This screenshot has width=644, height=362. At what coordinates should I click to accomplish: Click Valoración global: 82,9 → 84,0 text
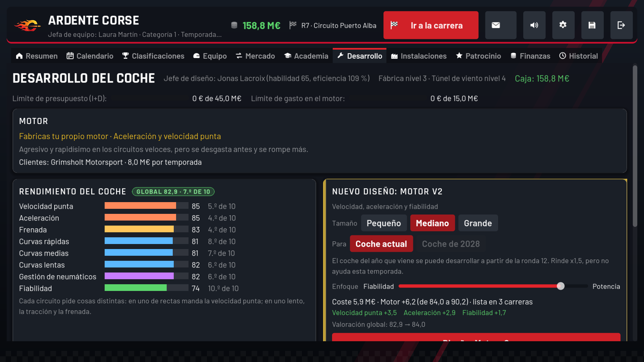(x=379, y=324)
